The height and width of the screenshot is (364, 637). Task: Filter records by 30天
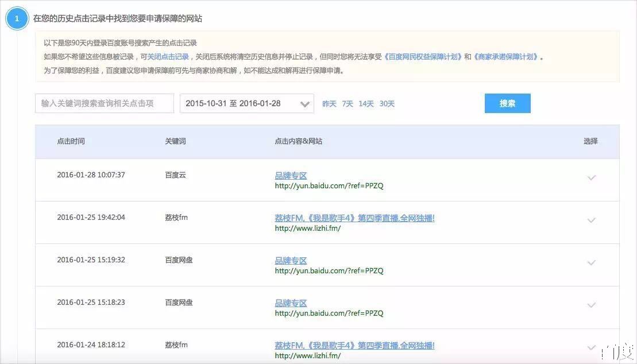pos(387,103)
